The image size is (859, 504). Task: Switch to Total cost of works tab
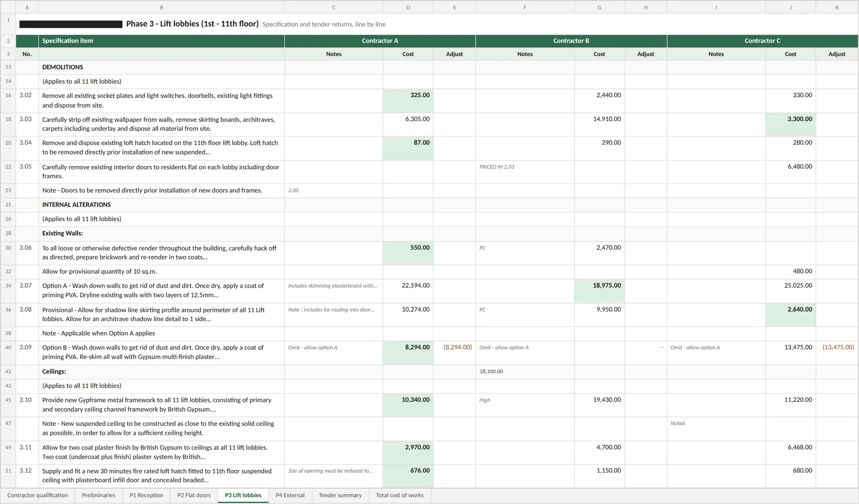399,495
